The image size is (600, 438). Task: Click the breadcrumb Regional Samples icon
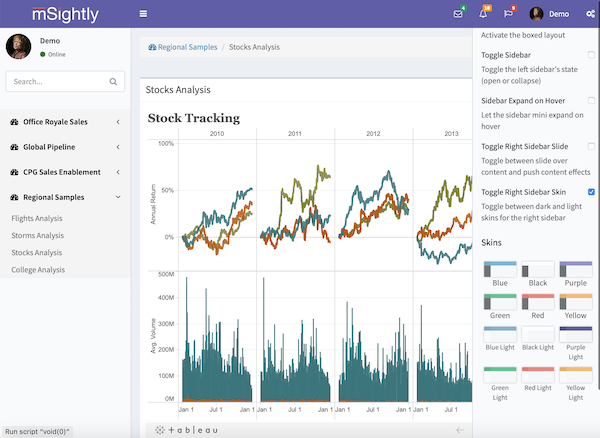(x=152, y=47)
